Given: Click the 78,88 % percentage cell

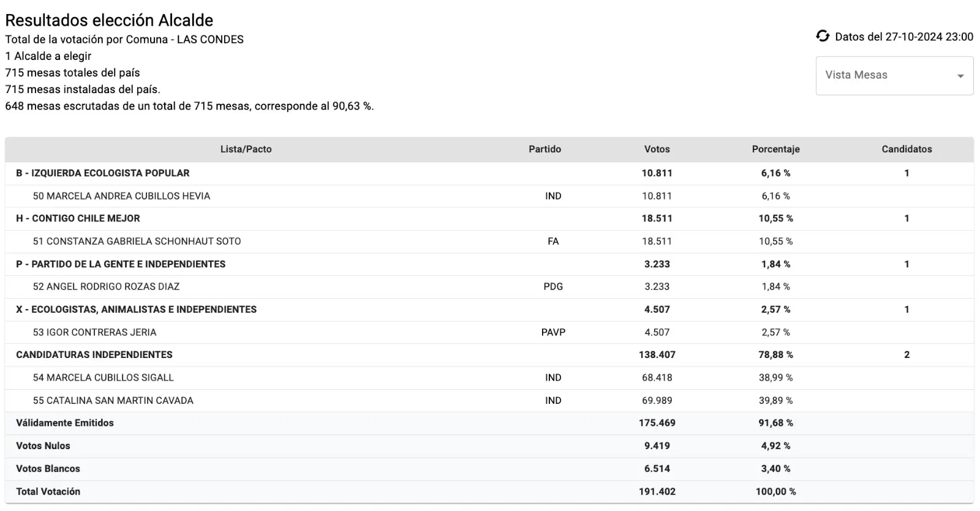Looking at the screenshot, I should (x=775, y=355).
